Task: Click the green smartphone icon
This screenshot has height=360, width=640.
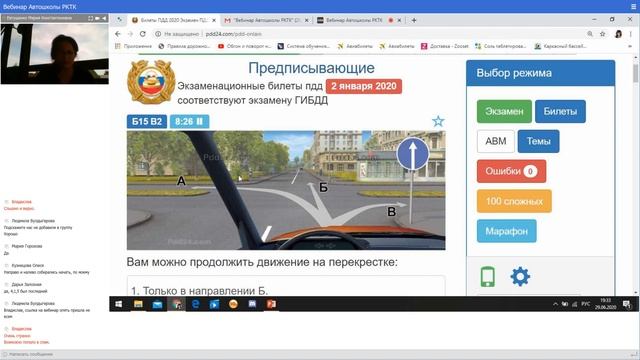Action: [487, 277]
